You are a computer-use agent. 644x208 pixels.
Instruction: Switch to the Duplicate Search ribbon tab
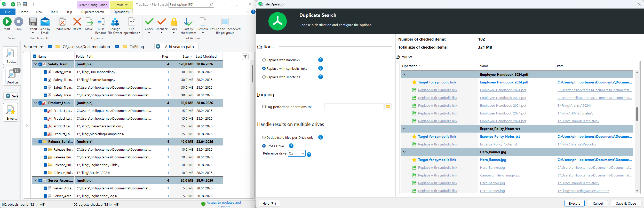pyautogui.click(x=92, y=12)
